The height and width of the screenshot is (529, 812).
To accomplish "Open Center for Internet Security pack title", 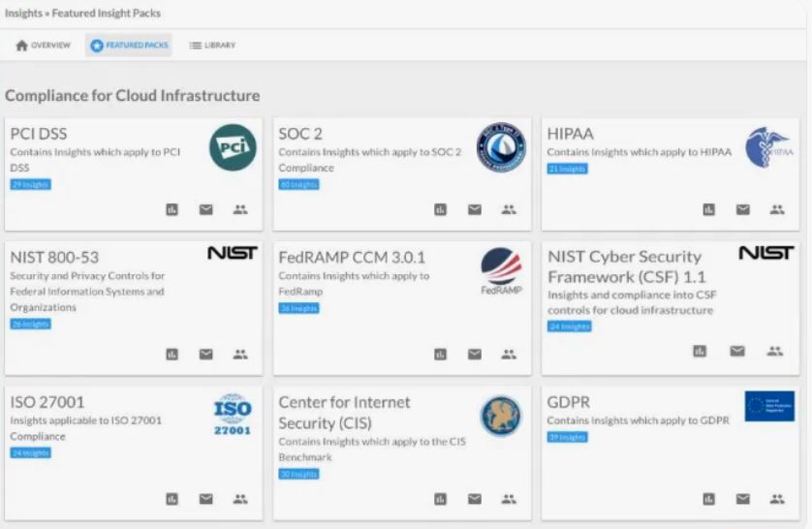I will point(344,413).
